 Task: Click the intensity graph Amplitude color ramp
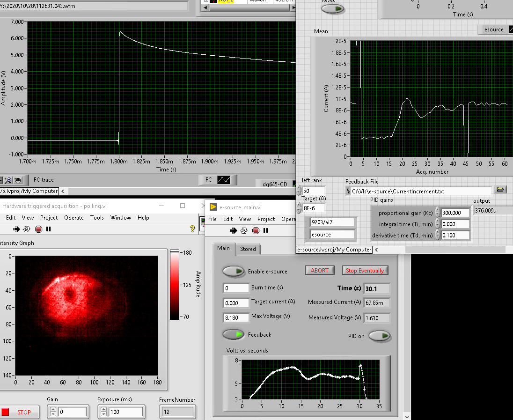pos(175,284)
